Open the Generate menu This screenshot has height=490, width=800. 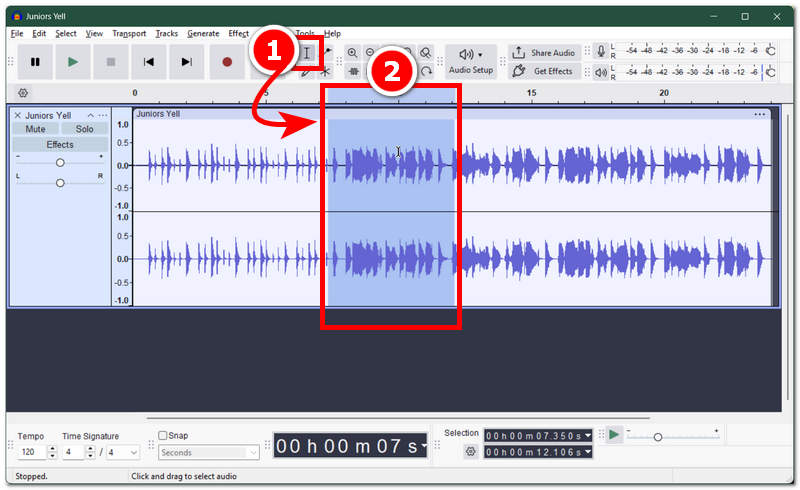[x=203, y=34]
